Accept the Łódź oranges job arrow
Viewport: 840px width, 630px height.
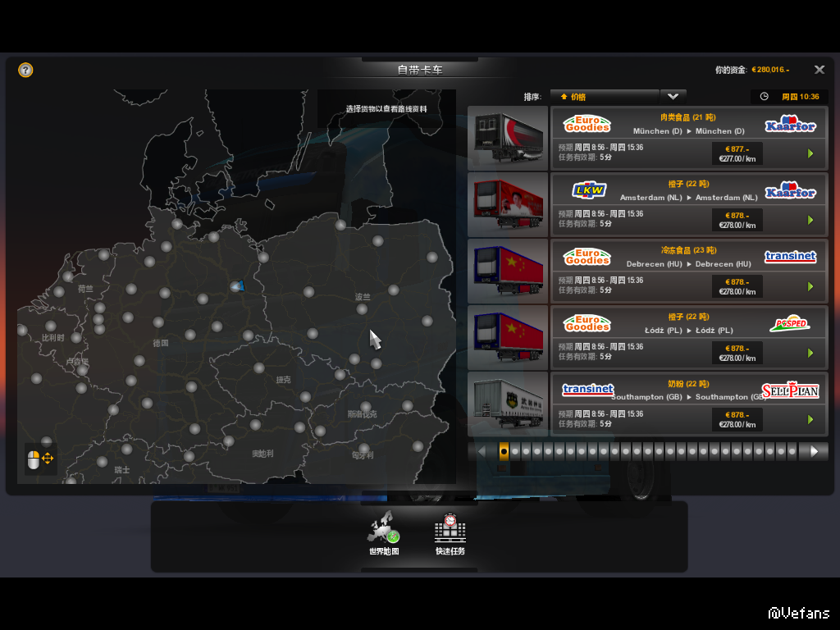point(810,353)
